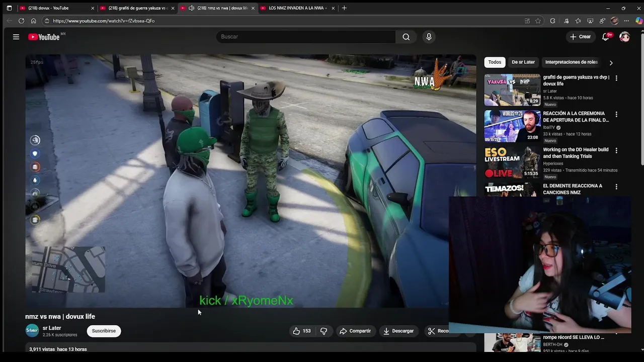The height and width of the screenshot is (362, 644).
Task: Close the LOS NMZ INVADEN tab
Action: [x=333, y=8]
